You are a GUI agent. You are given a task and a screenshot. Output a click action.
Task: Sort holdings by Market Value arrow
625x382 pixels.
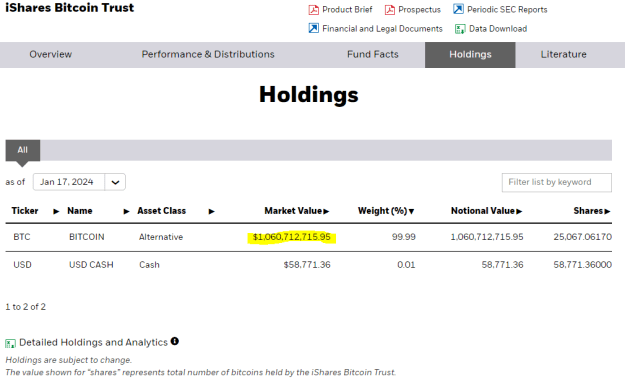[326, 211]
